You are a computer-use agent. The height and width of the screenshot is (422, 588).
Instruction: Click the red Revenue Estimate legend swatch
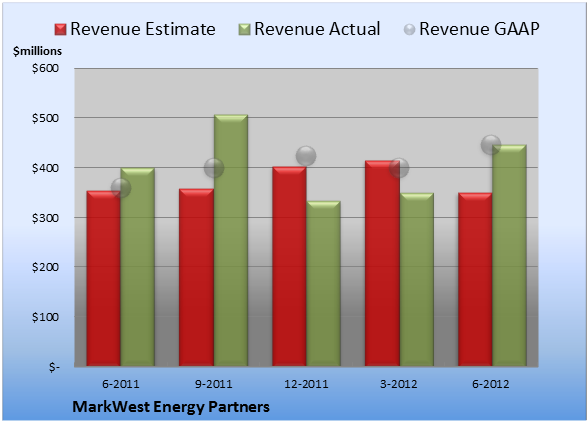click(60, 29)
